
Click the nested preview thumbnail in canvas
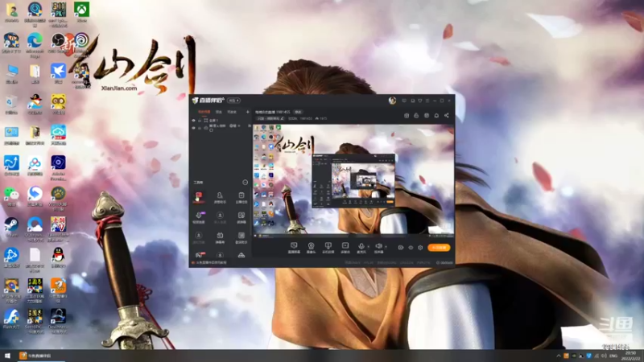point(353,181)
